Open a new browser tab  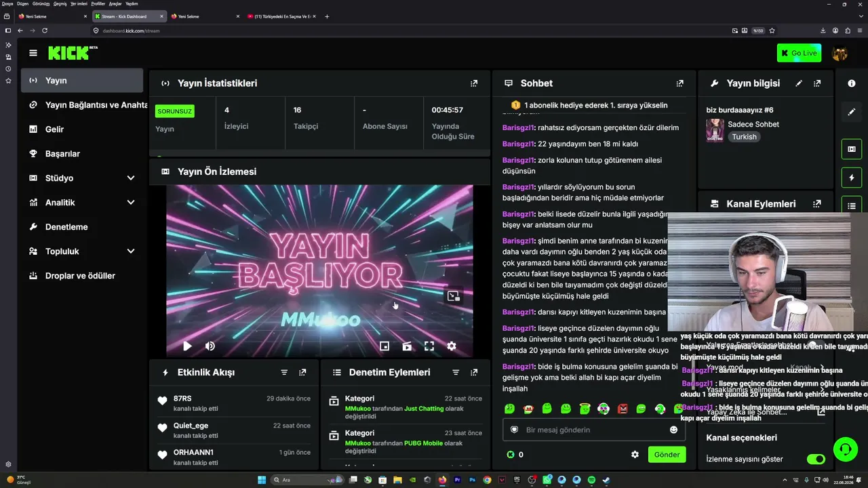[327, 16]
